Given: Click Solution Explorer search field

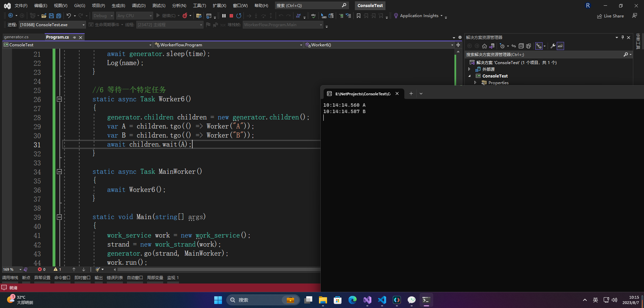Looking at the screenshot, I should pyautogui.click(x=549, y=54).
